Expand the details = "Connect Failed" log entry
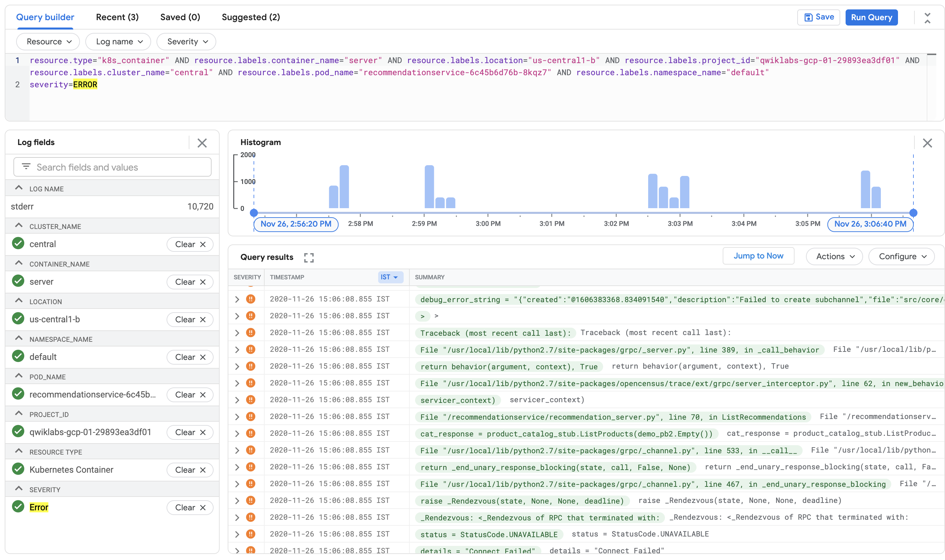This screenshot has width=945, height=560. point(237,551)
